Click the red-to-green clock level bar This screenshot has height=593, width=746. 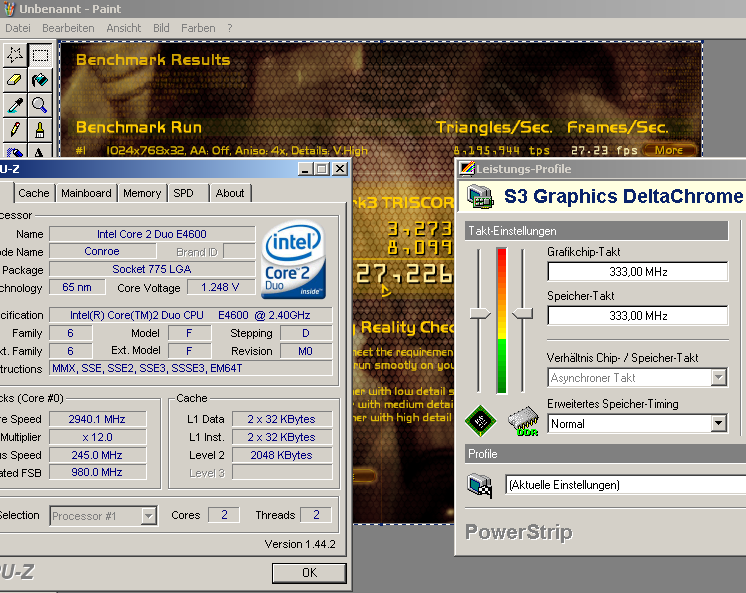pyautogui.click(x=501, y=320)
